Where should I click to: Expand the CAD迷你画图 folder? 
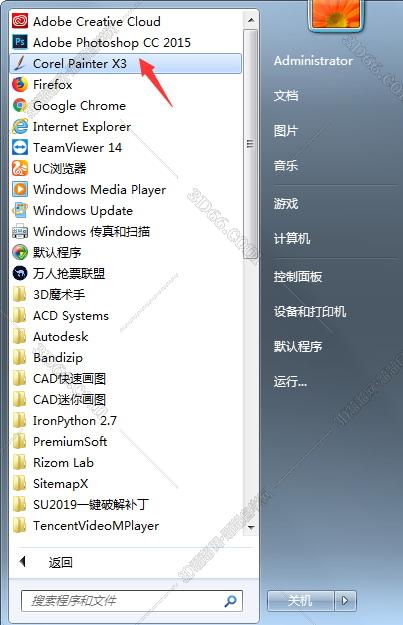tap(59, 399)
